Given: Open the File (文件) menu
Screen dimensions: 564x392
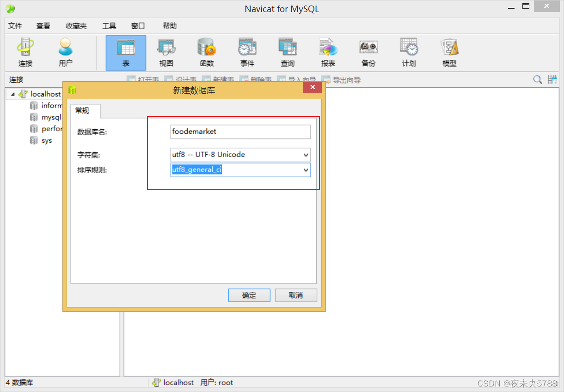Looking at the screenshot, I should tap(15, 26).
